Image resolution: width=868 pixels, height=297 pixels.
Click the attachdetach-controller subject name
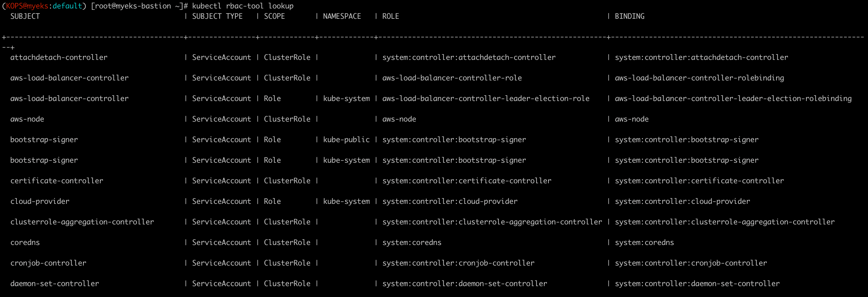click(x=59, y=57)
